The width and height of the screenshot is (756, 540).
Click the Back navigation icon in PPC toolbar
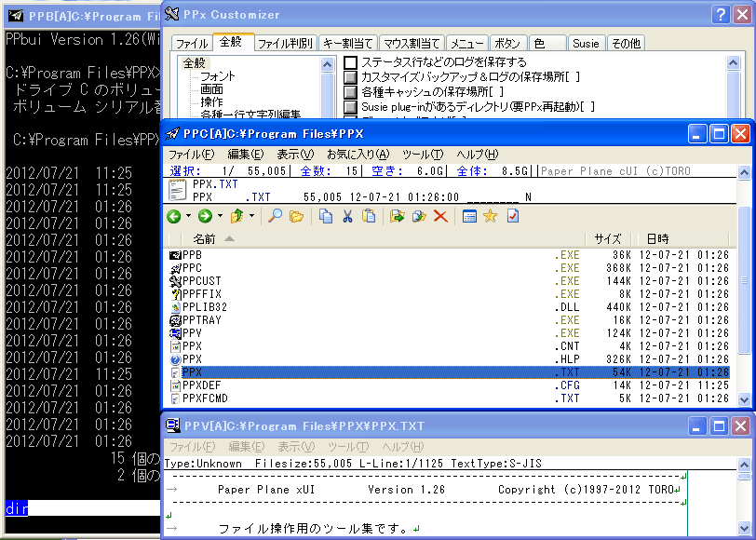click(x=175, y=215)
